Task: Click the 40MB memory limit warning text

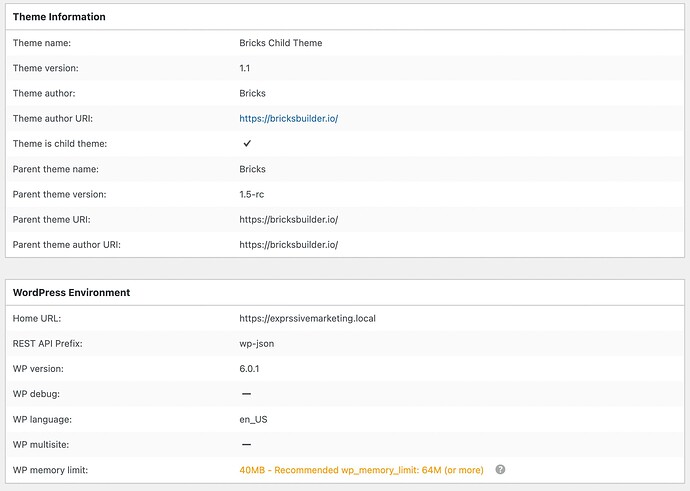Action: point(361,470)
